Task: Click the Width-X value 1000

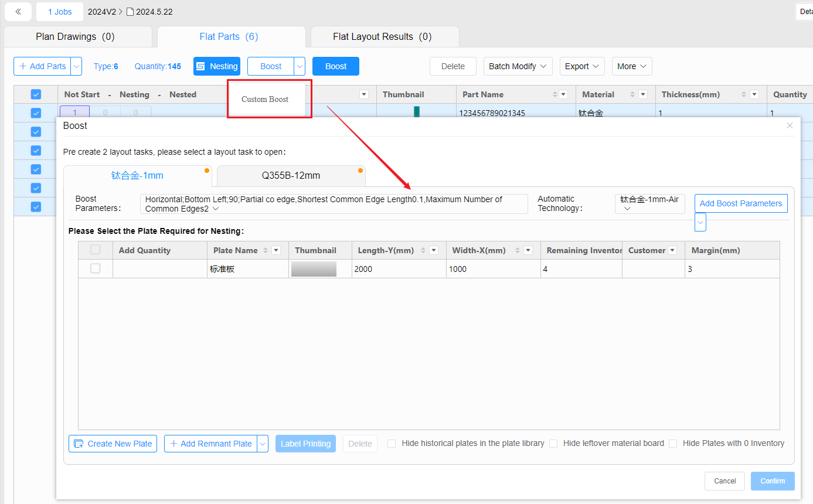Action: (458, 269)
